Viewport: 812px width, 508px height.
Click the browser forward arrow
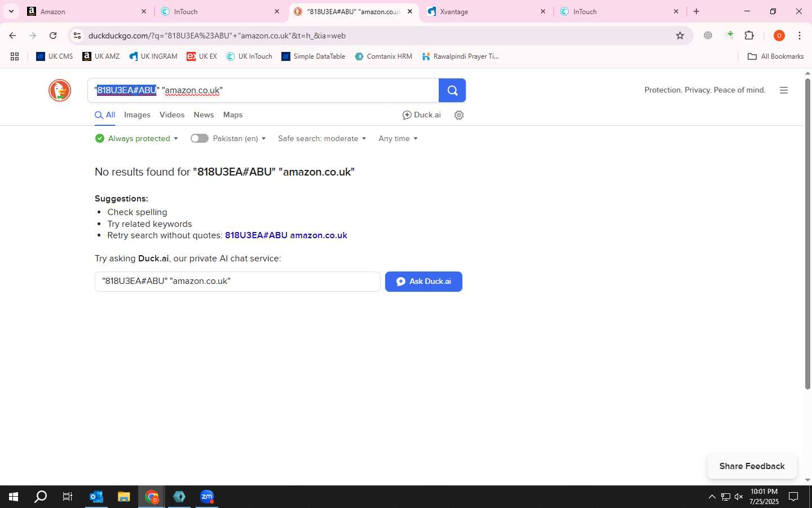33,36
